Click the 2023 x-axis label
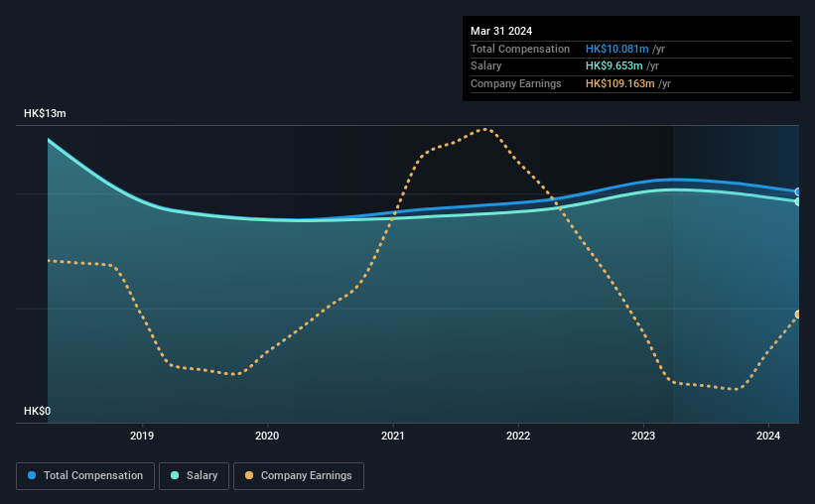 coord(643,436)
